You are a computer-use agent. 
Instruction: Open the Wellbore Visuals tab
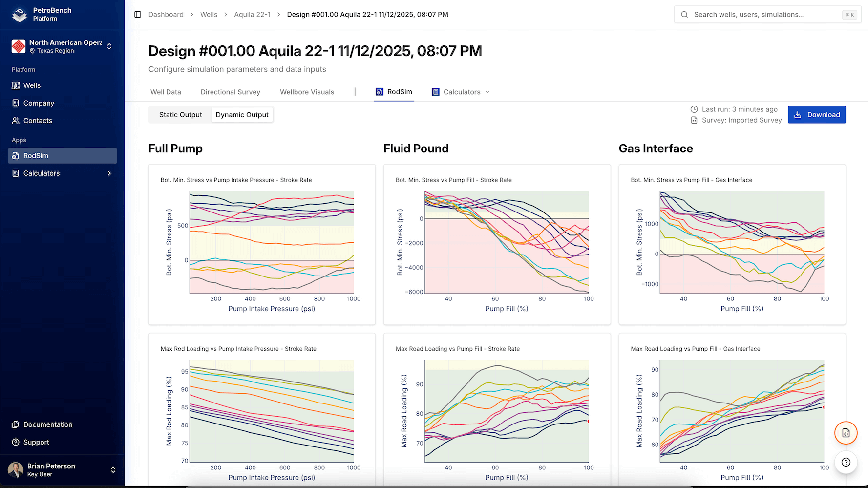pyautogui.click(x=307, y=92)
